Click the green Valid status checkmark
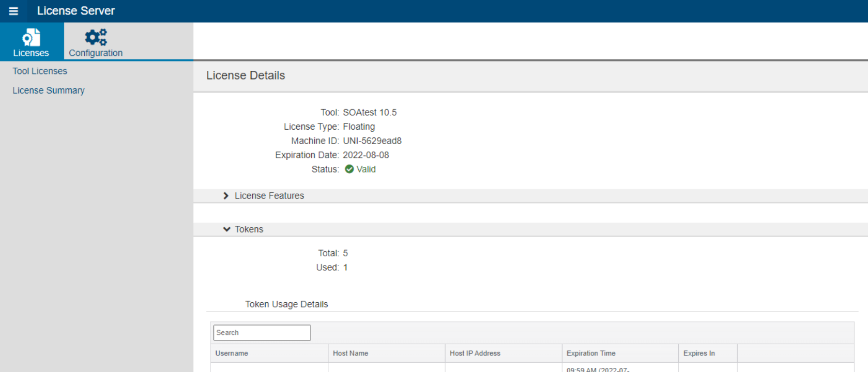Viewport: 868px width, 372px height. click(x=349, y=169)
